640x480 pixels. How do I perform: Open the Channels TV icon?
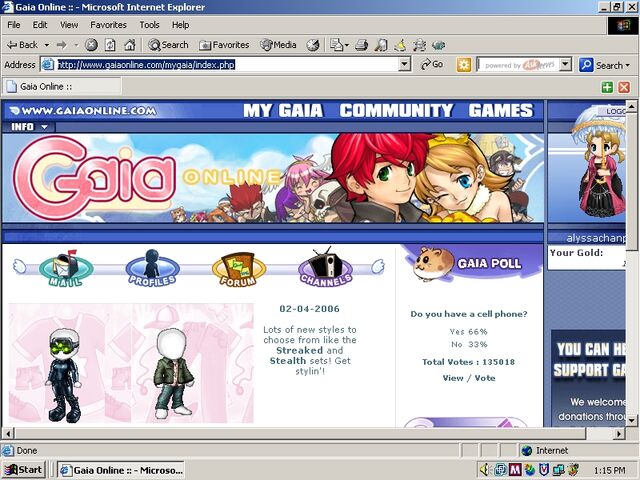click(x=326, y=267)
